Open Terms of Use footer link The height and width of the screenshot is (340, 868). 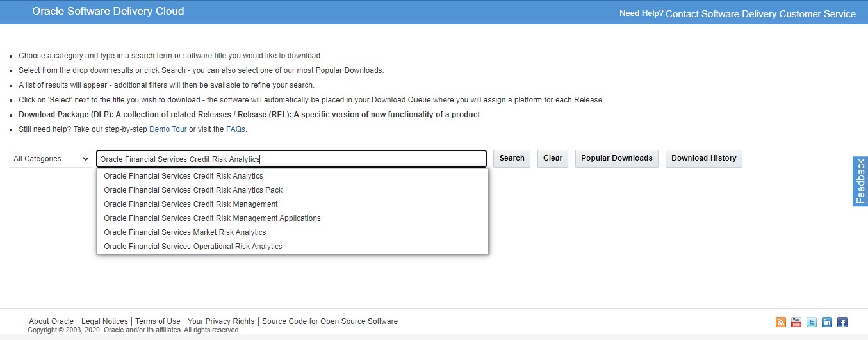(158, 321)
